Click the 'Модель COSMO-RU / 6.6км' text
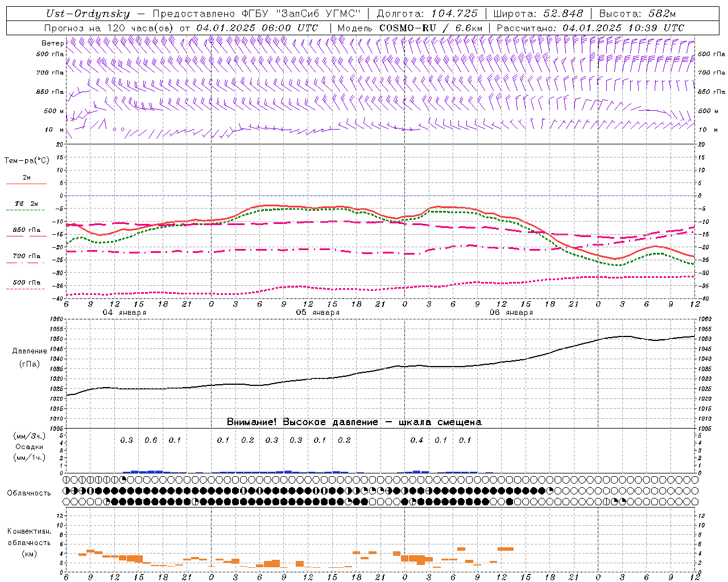This screenshot has width=728, height=582. (410, 28)
